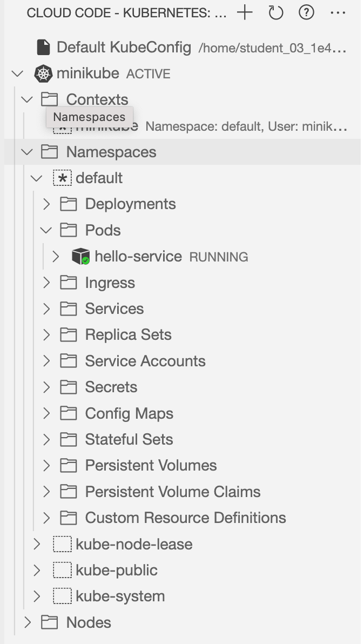Expand the Deployments folder chevron
Viewport: 364px width, 644px height.
coord(46,204)
